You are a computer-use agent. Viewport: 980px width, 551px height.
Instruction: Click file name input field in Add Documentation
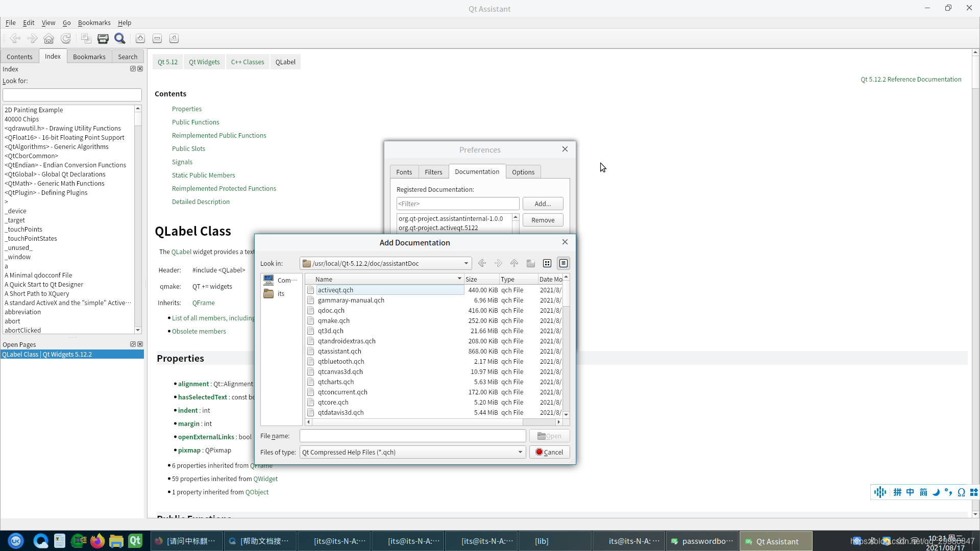click(412, 436)
